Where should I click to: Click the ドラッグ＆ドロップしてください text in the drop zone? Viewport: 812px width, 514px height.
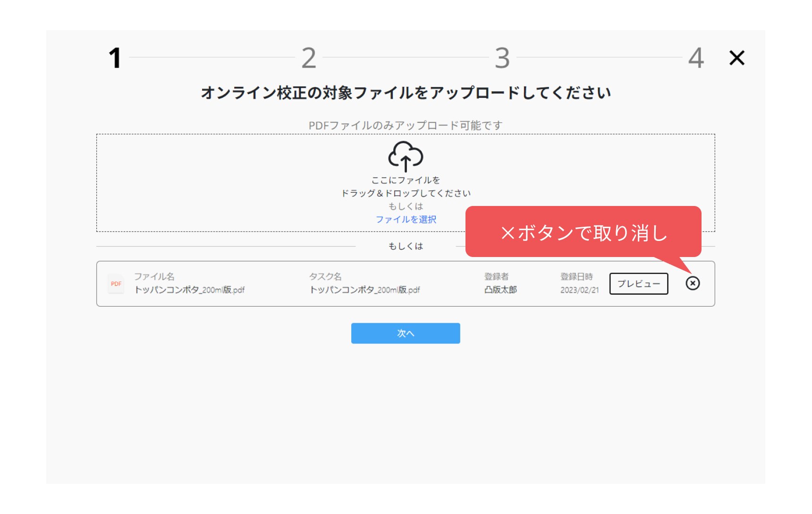(406, 193)
